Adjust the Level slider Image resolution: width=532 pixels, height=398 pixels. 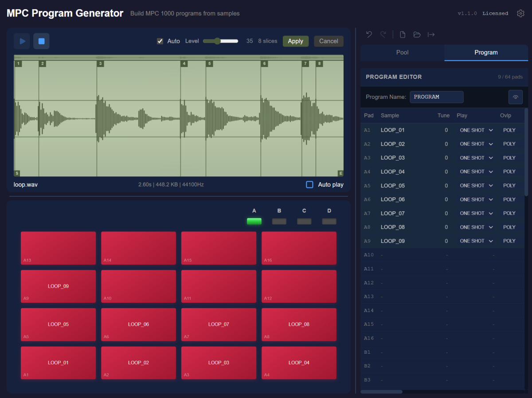(x=221, y=41)
